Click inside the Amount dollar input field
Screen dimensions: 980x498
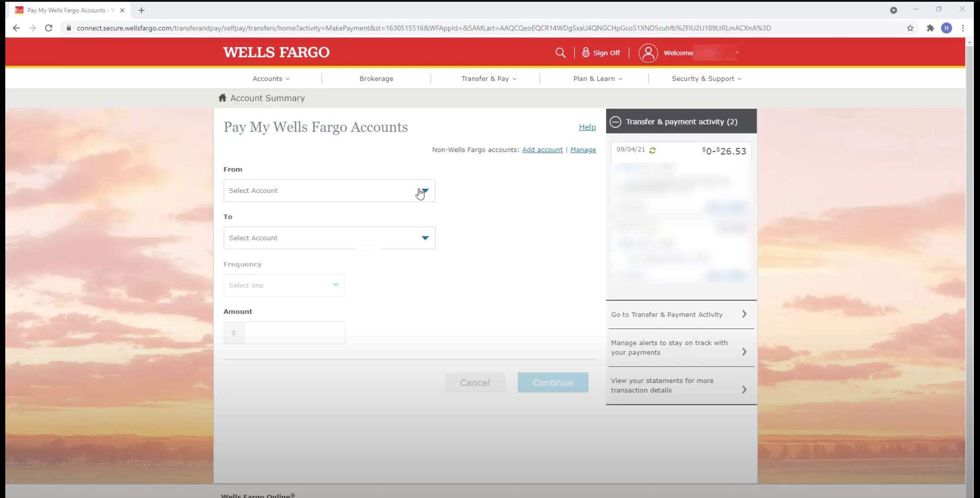294,332
